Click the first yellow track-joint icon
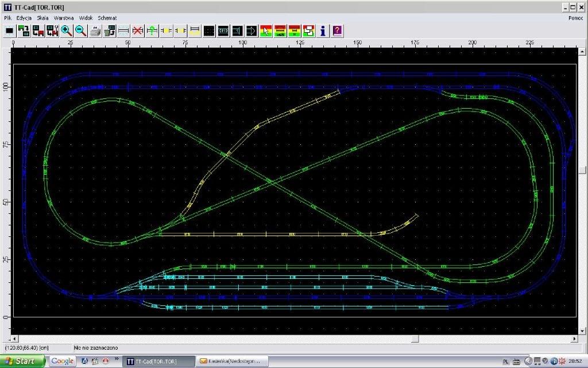This screenshot has height=368, width=588. click(x=166, y=31)
